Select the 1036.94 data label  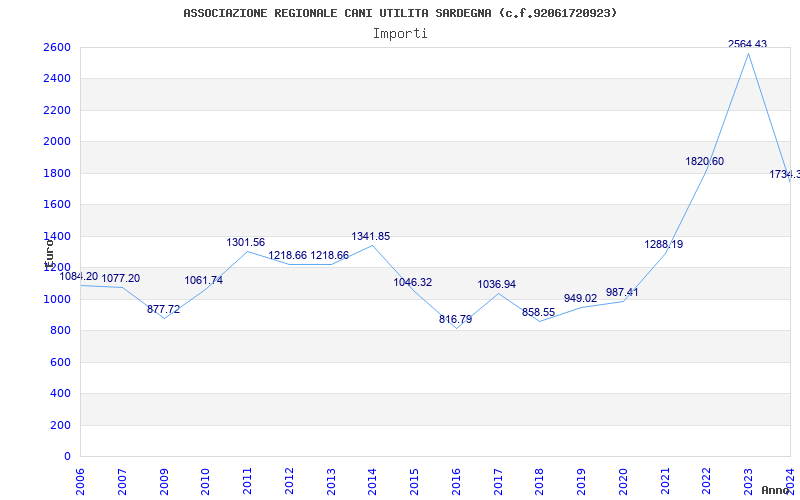click(496, 285)
